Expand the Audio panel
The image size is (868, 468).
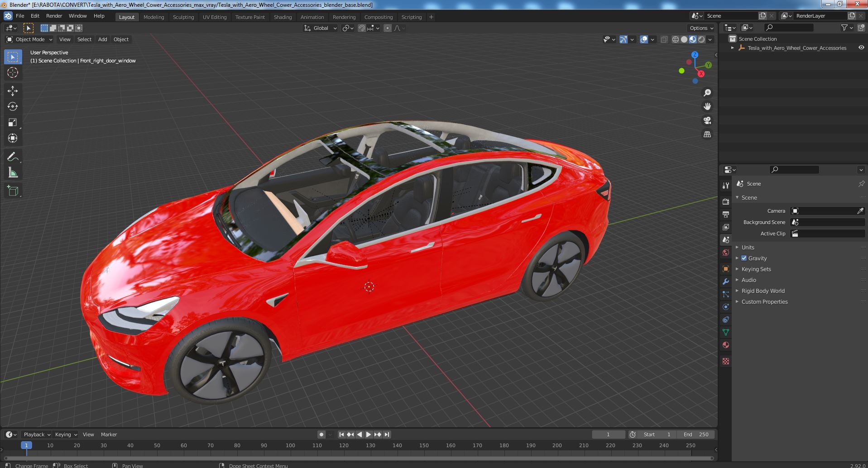(748, 280)
